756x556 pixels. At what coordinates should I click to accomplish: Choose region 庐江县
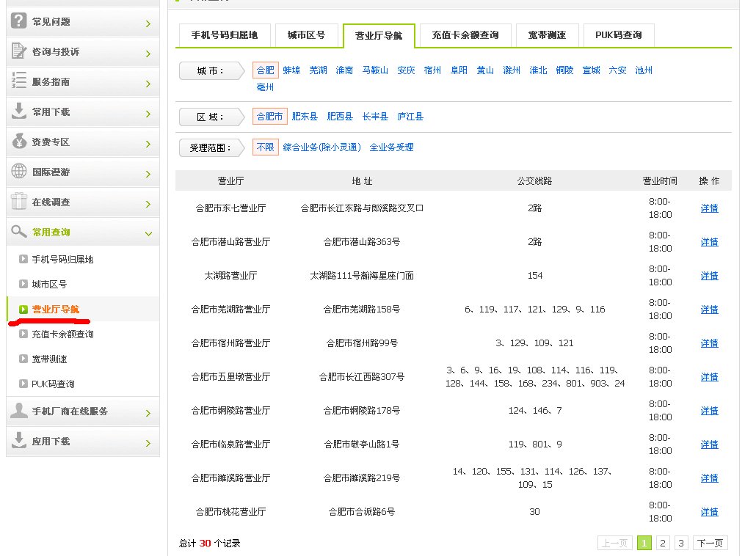click(x=410, y=117)
